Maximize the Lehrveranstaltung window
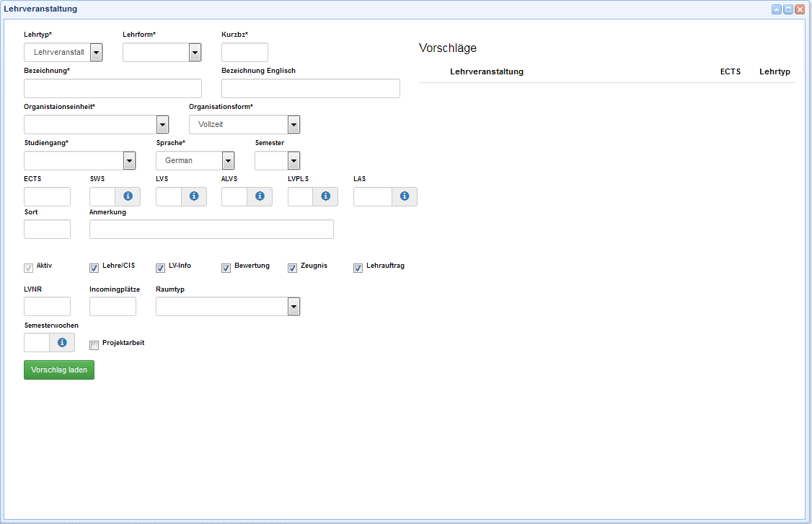Viewport: 812px width, 524px height. click(x=788, y=9)
